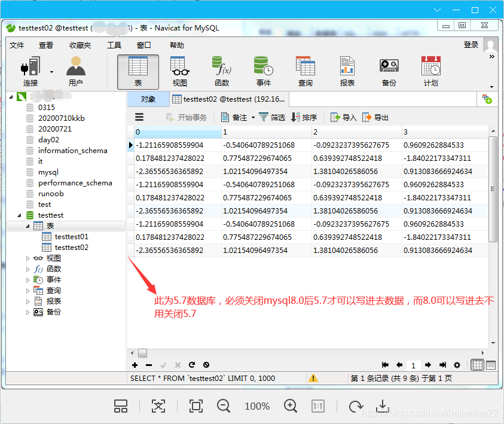
Task: Expand the toolbar overflow chevron
Action: (492, 57)
